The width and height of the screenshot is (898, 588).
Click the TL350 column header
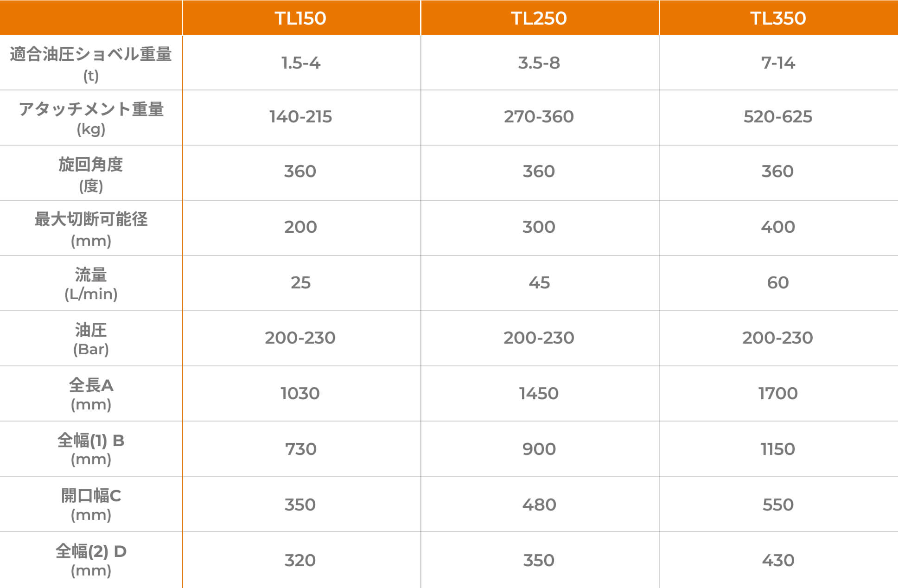tap(778, 18)
